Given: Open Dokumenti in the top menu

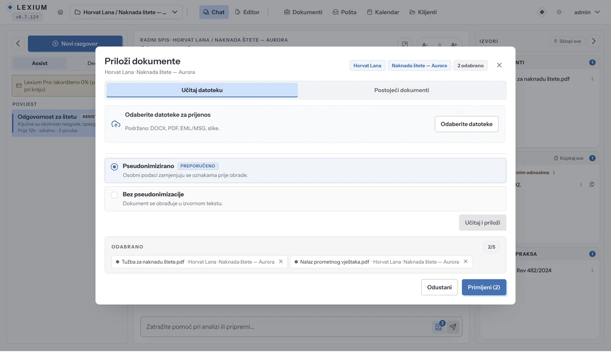Looking at the screenshot, I should pyautogui.click(x=303, y=12).
